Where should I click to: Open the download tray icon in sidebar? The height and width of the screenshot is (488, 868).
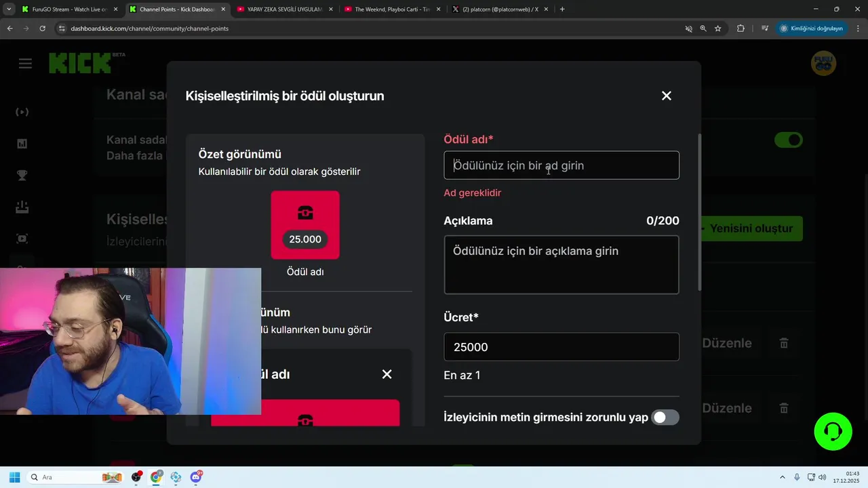point(22,207)
